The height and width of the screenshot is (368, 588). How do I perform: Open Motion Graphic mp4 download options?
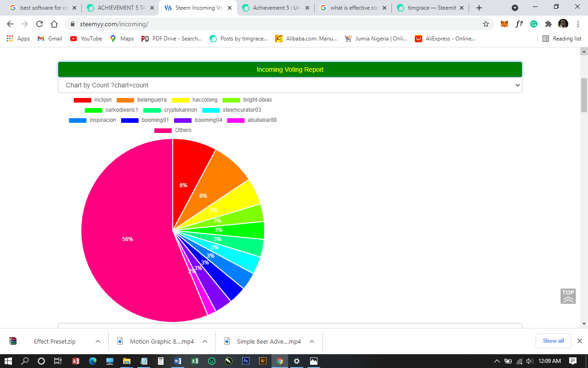pos(205,341)
